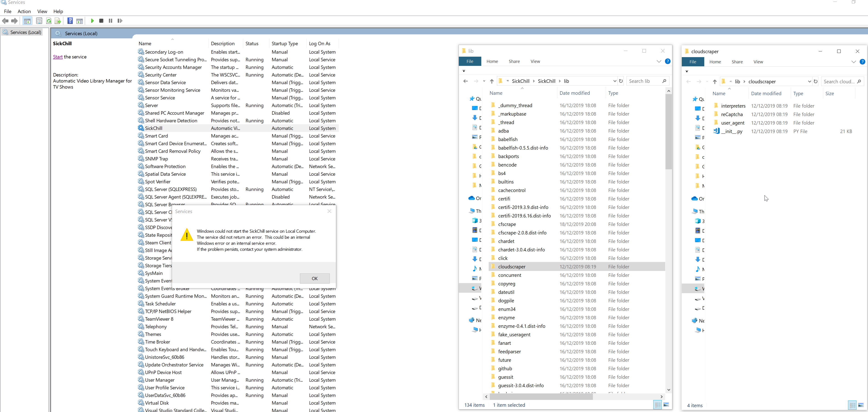This screenshot has height=412, width=868.
Task: Toggle Show/Hide Console Tree in Services toolbar
Action: [27, 21]
